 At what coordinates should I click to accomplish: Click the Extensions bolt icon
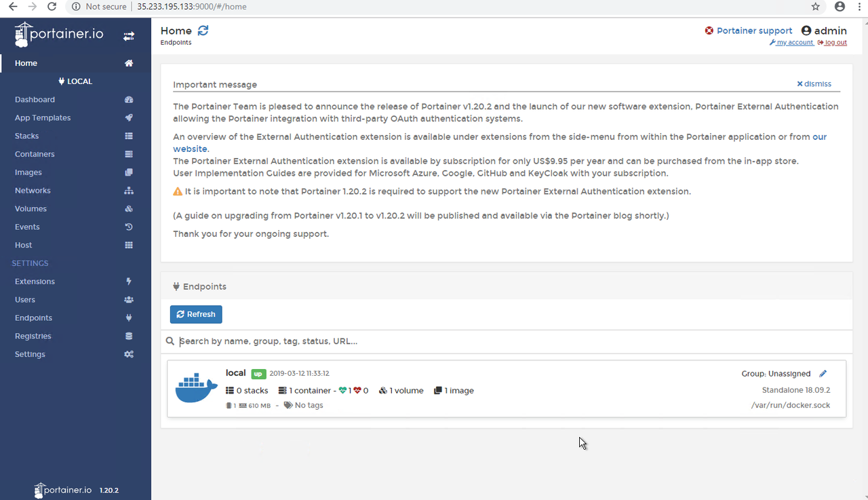coord(129,282)
